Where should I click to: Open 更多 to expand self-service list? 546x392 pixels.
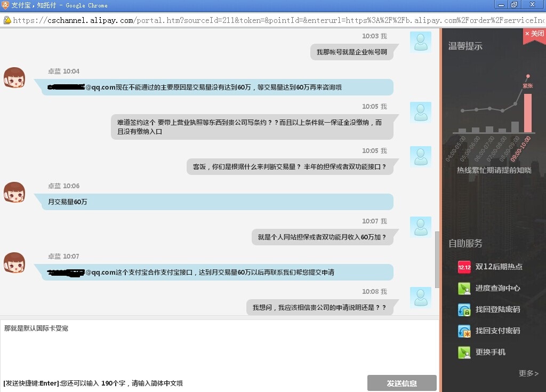(528, 373)
